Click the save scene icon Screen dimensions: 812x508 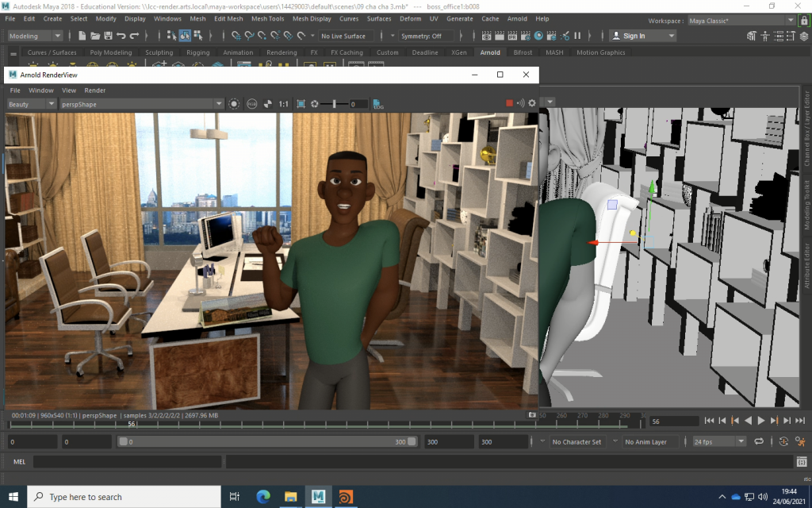click(108, 36)
